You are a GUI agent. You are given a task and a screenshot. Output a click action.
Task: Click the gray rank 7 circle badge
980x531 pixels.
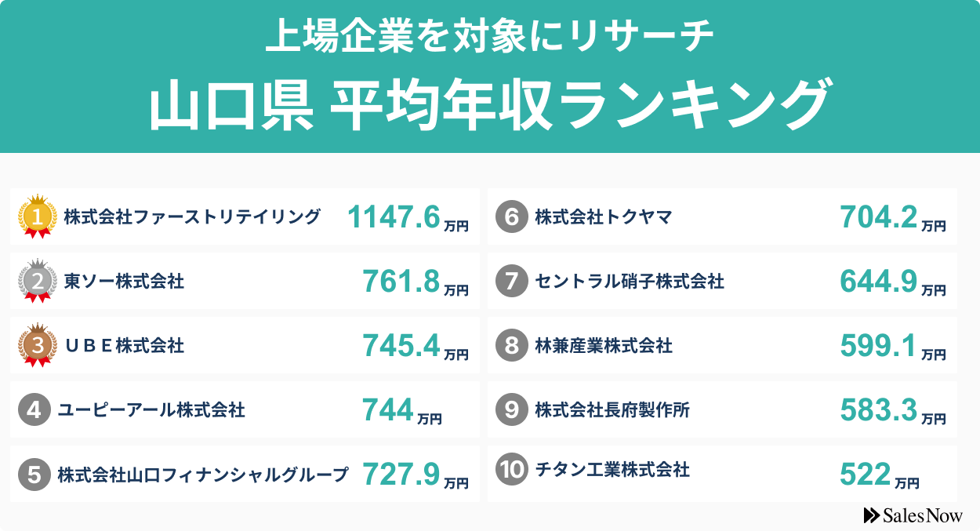pos(511,281)
